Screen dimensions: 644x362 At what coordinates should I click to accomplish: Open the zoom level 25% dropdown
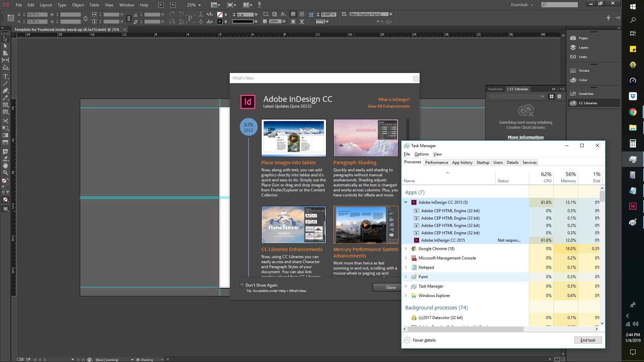tap(199, 5)
